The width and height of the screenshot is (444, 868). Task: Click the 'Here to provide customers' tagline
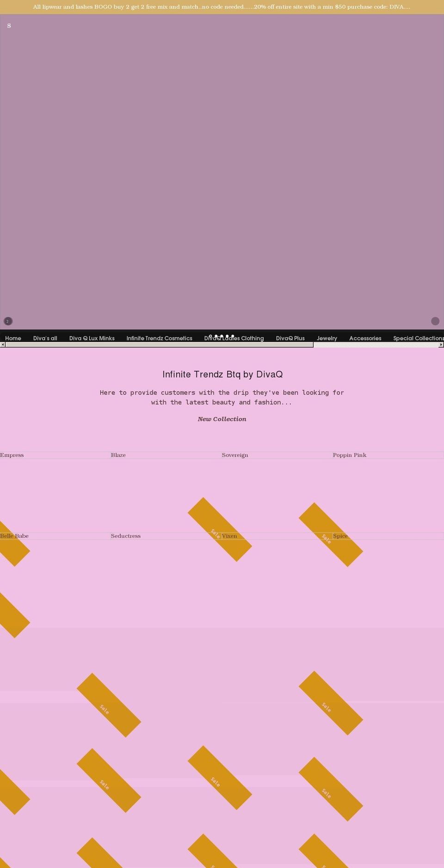(222, 397)
